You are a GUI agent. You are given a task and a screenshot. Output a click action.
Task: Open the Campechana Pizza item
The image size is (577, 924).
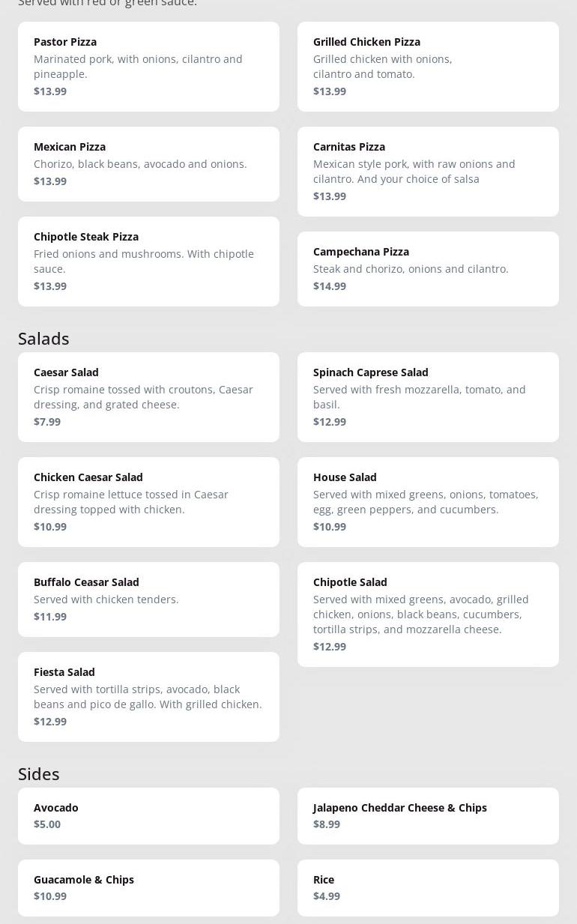tap(428, 269)
